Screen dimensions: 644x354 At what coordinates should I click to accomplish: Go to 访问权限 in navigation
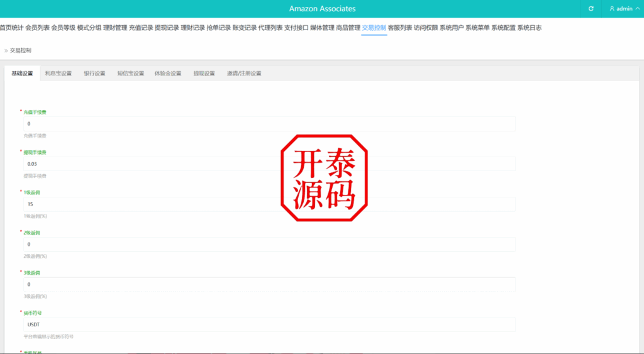[x=426, y=28]
